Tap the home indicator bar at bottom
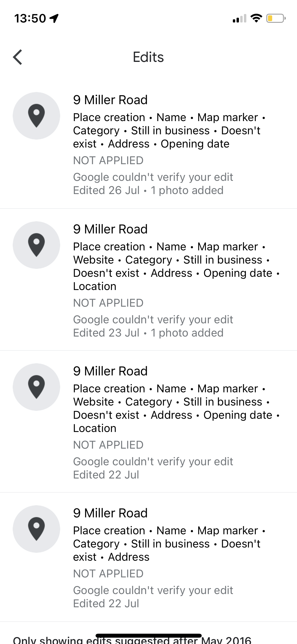297x644 pixels. [x=149, y=636]
